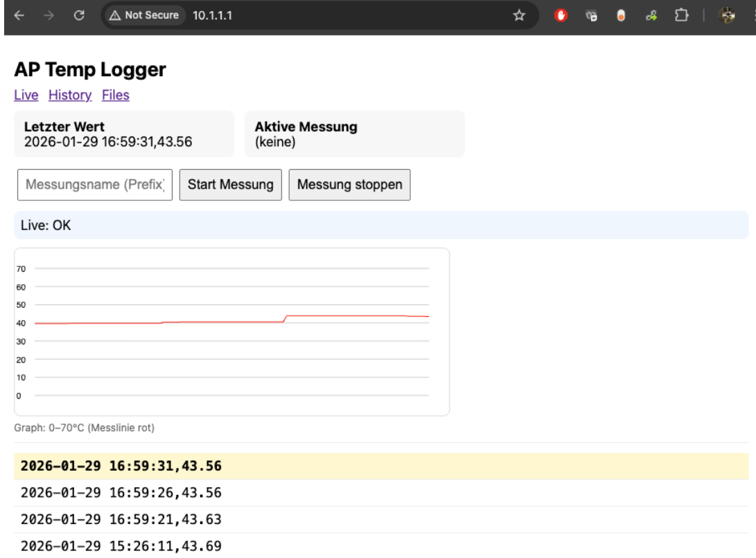Open the Files page link
Image resolution: width=756 pixels, height=558 pixels.
coord(116,95)
